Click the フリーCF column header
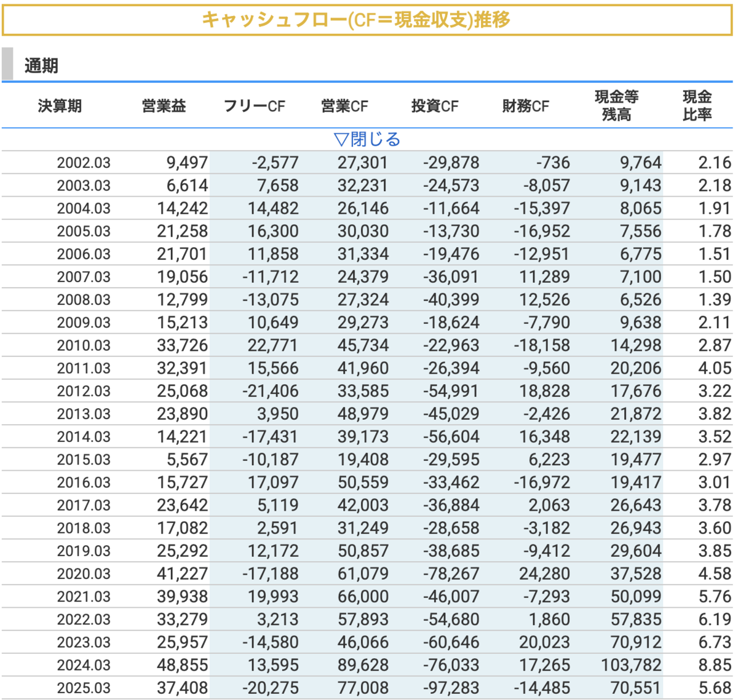The width and height of the screenshot is (738, 700). pyautogui.click(x=254, y=106)
